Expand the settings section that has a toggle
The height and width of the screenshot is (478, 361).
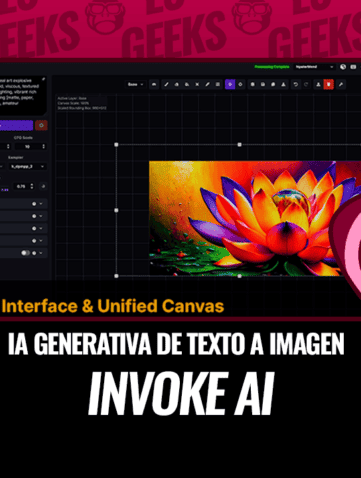pos(41,253)
